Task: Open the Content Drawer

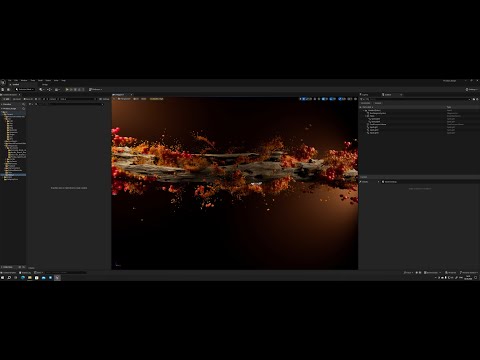Action: click(9, 273)
